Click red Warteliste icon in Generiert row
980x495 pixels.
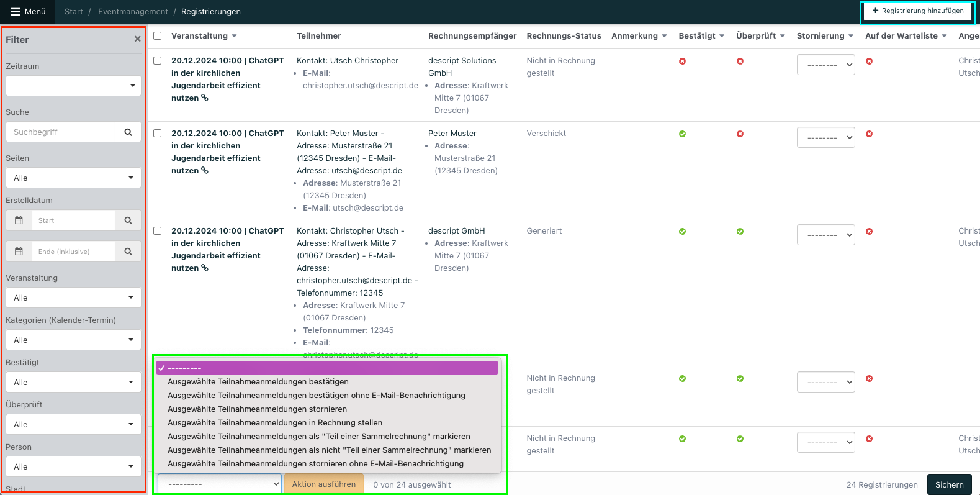click(x=869, y=231)
